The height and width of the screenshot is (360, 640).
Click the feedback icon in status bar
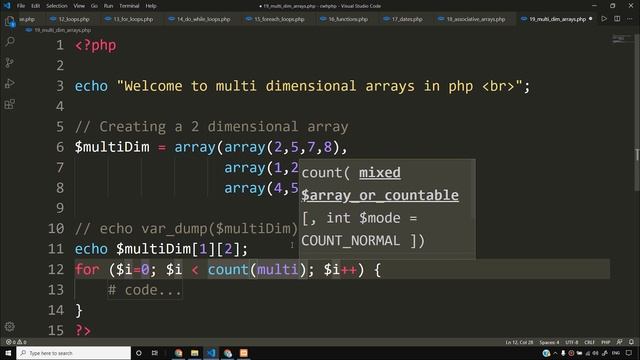pyautogui.click(x=620, y=342)
